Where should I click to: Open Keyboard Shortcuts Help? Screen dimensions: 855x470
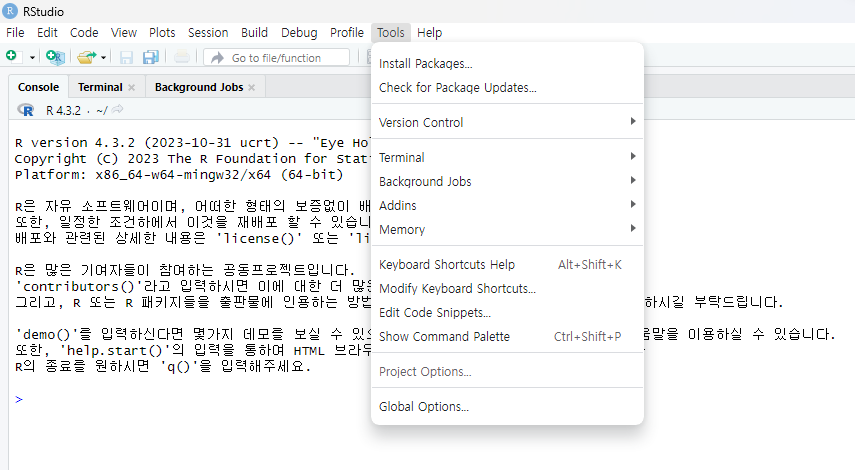tap(507, 264)
